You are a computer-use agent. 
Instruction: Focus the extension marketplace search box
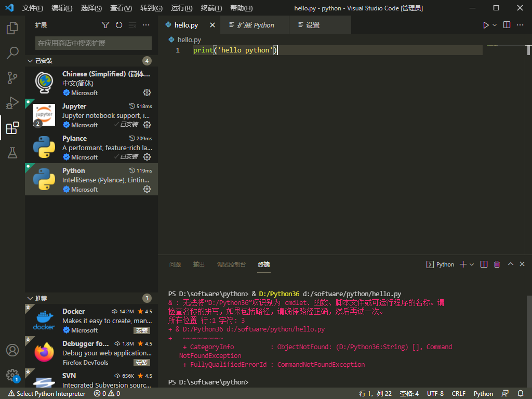click(x=94, y=43)
